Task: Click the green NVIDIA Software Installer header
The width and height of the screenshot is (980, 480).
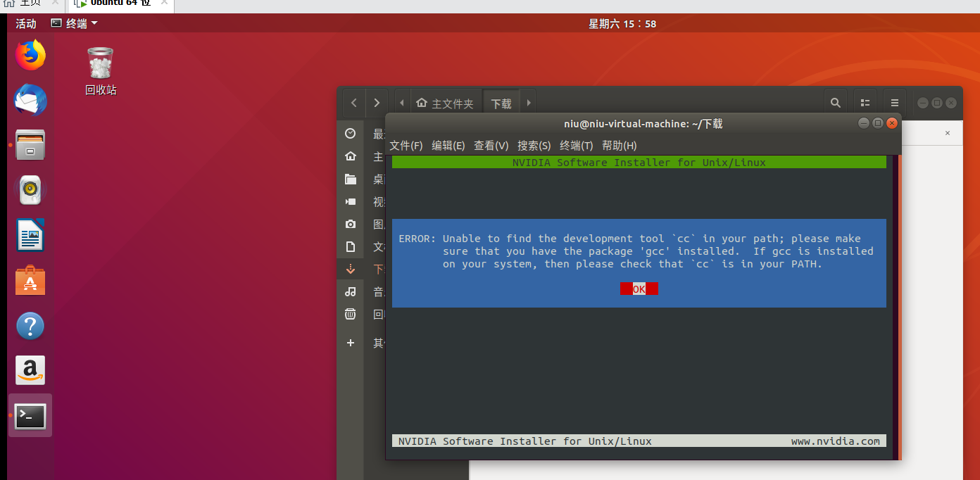Action: point(639,163)
